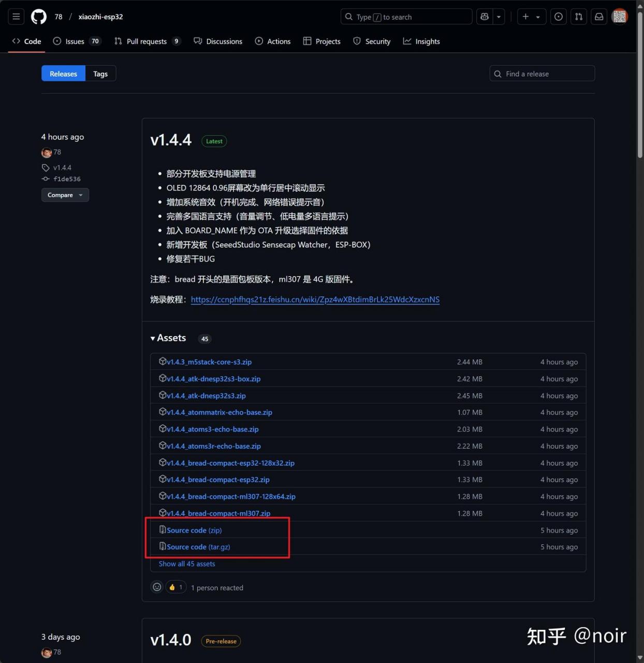Download v1.4.4_bread-compact-esp32.zip
Viewport: 644px width, 663px height.
[x=218, y=480]
